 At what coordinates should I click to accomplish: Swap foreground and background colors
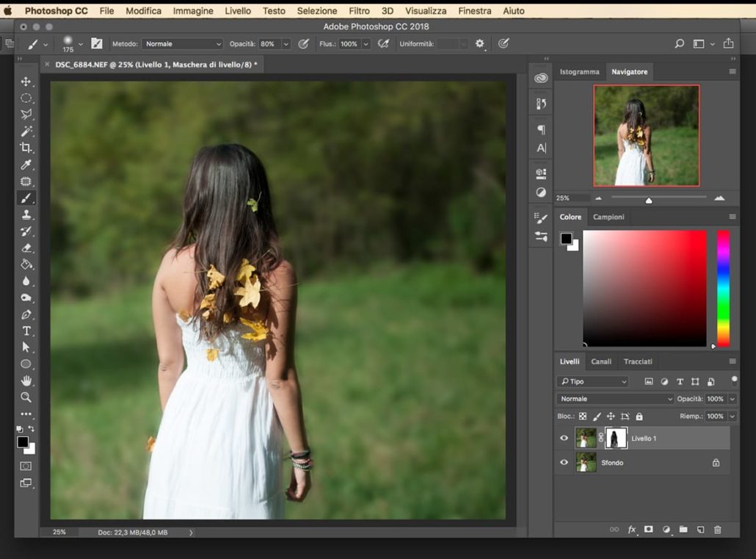[32, 429]
